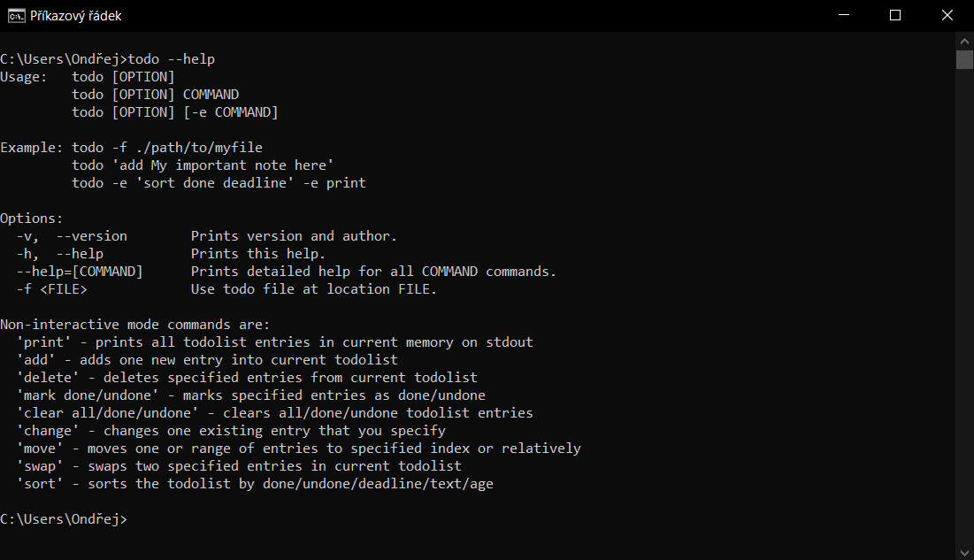Click the vertical scrollbar thumb
The image size is (974, 560).
tap(964, 59)
